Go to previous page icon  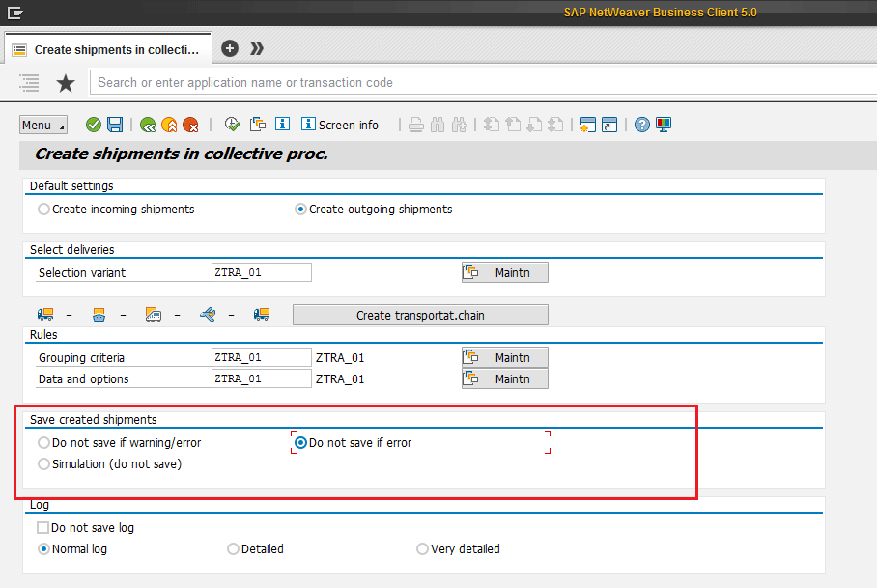coord(513,125)
